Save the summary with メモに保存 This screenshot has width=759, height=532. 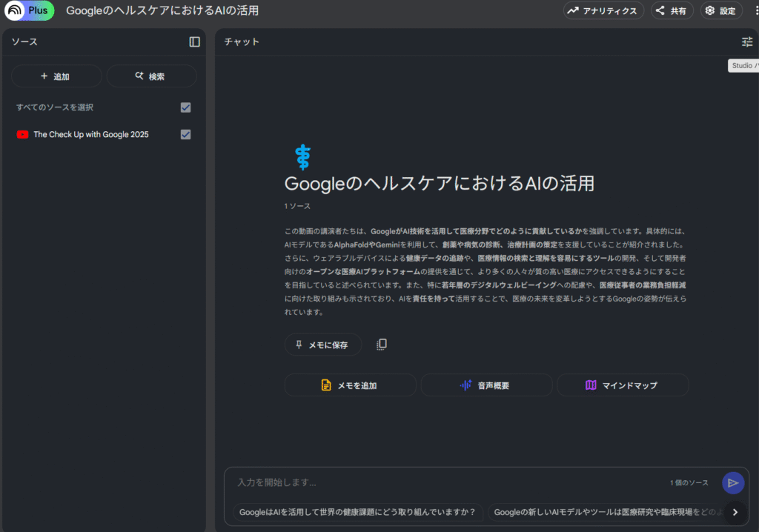coord(323,345)
